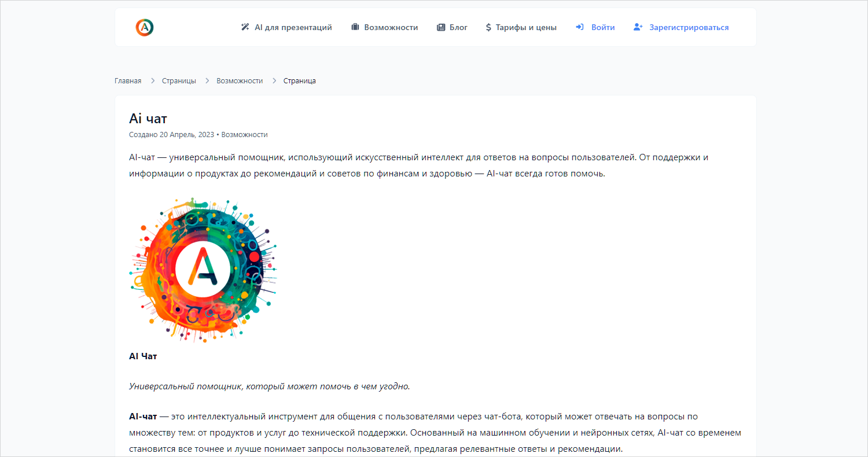868x457 pixels.
Task: Open the "Страницы" breadcrumb link
Action: point(179,80)
